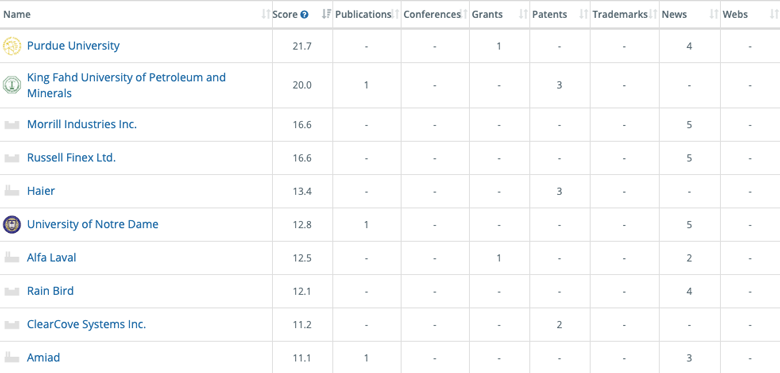The image size is (780, 373).
Task: Sort by Webs column arrows
Action: tap(774, 15)
